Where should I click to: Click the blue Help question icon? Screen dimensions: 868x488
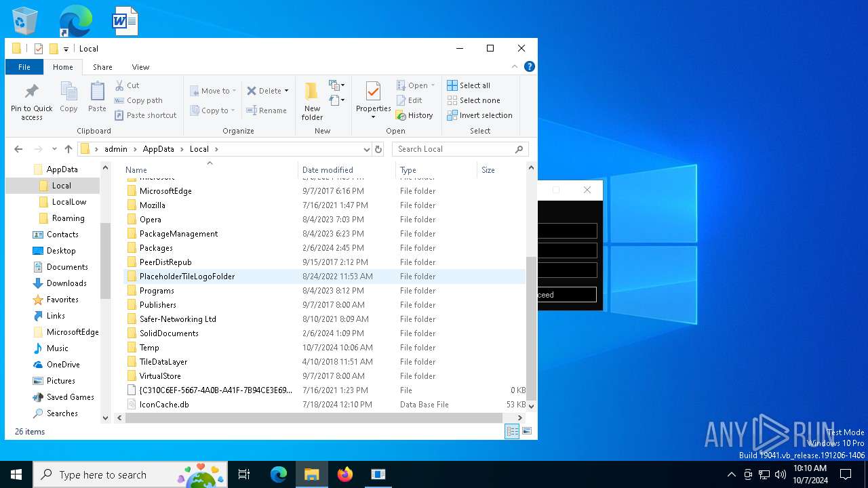(x=530, y=66)
